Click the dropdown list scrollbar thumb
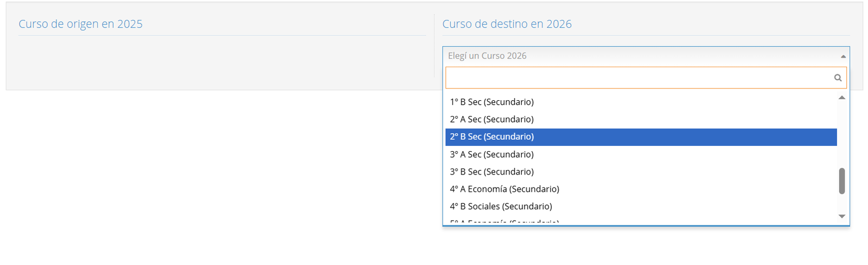 [x=842, y=181]
